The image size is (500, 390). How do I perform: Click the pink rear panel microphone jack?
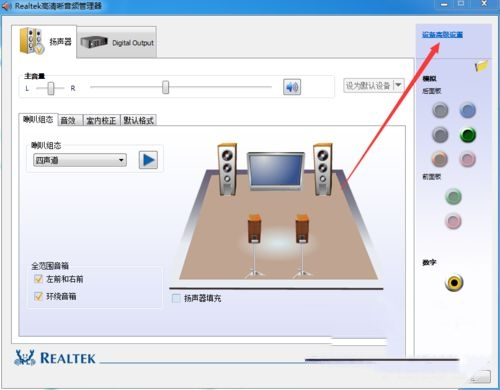pyautogui.click(x=468, y=159)
